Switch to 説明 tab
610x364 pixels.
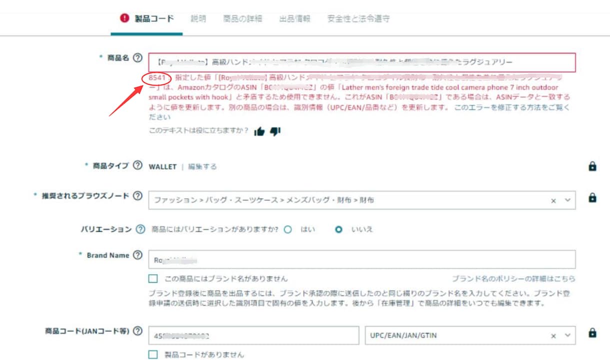tap(198, 19)
